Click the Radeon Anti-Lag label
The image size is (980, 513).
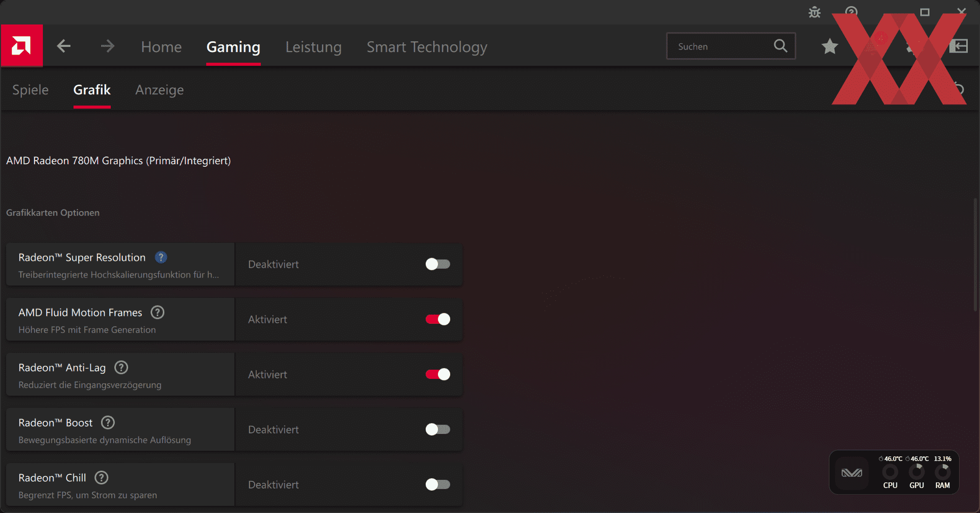click(62, 368)
